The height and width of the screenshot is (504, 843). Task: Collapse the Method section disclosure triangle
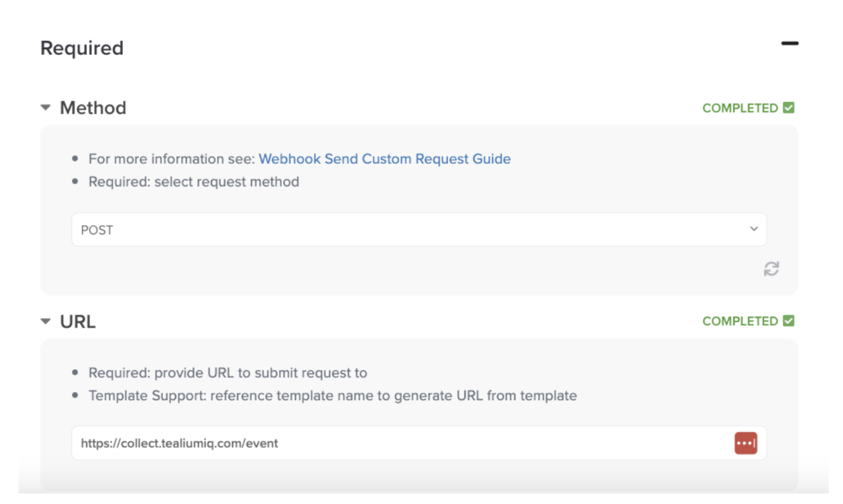coord(45,108)
